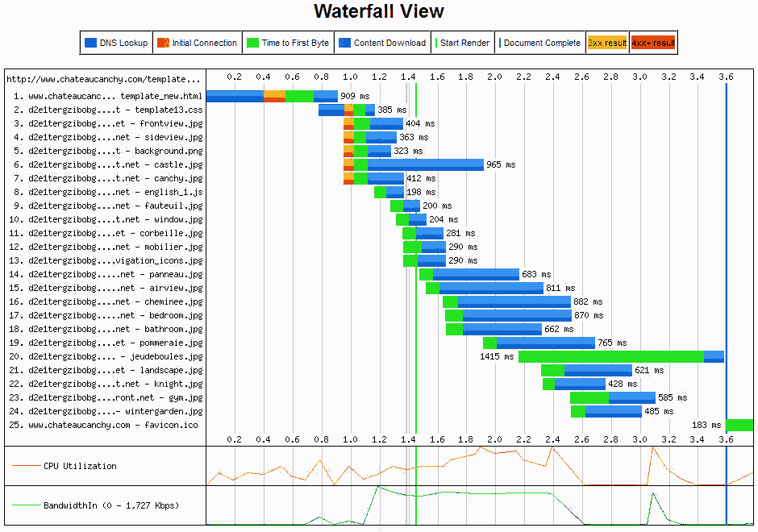Select the 3xx result legend box
The image size is (758, 532).
point(607,43)
